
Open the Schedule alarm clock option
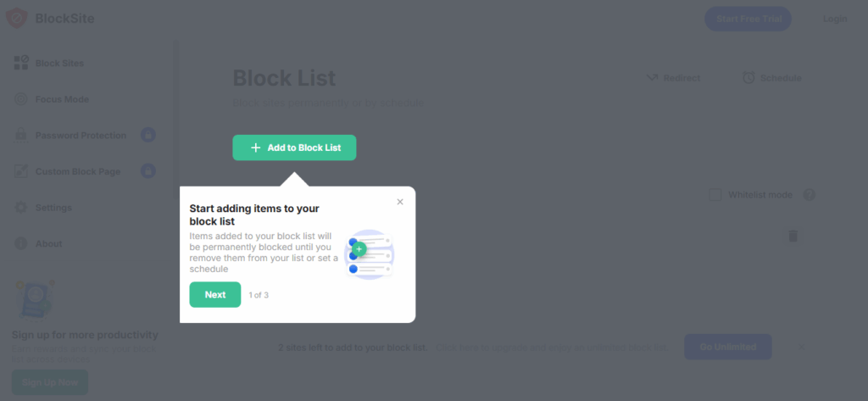tap(771, 78)
